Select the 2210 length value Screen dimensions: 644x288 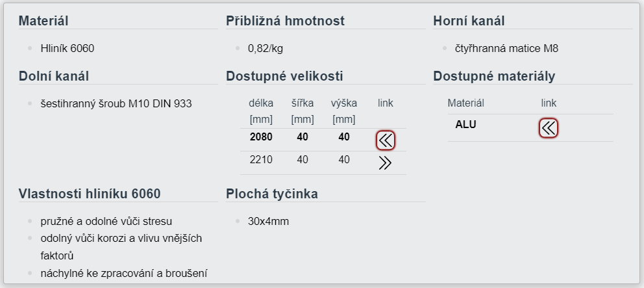(x=261, y=160)
